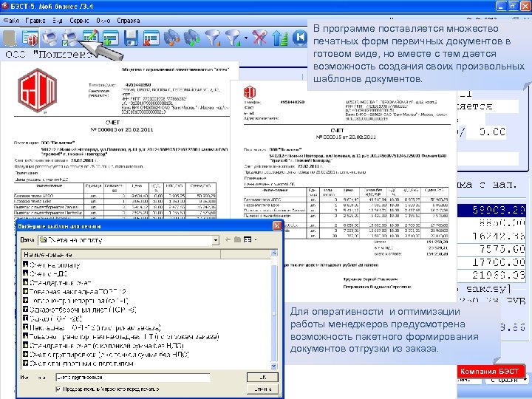Click the template list vertical scrollbar thumb

point(274,313)
